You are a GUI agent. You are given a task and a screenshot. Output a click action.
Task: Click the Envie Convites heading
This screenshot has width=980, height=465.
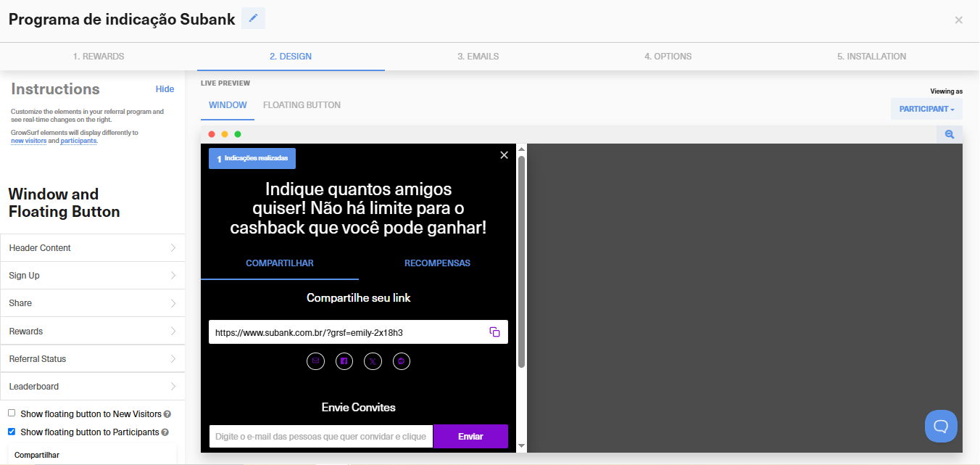(359, 408)
